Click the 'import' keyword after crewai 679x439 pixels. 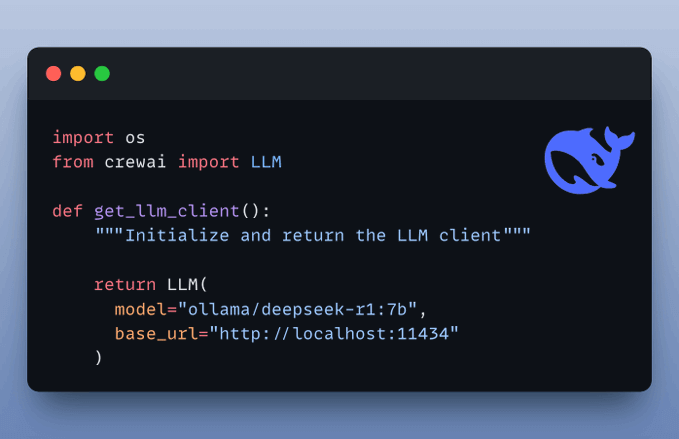[209, 162]
